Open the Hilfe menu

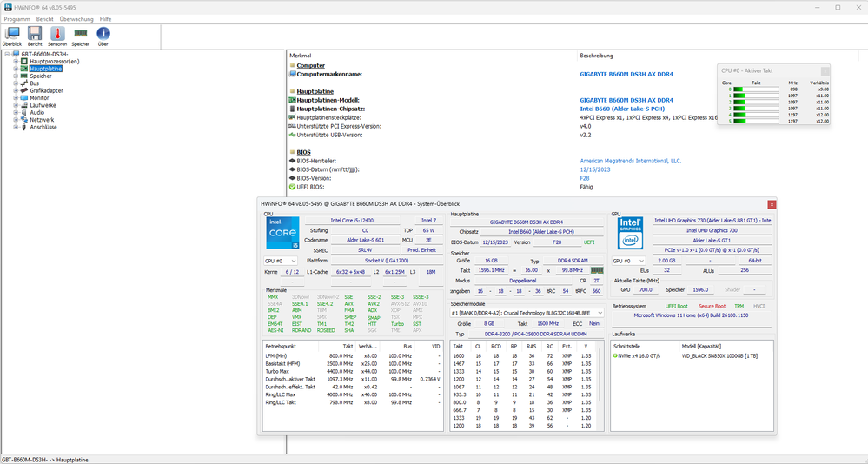tap(106, 19)
